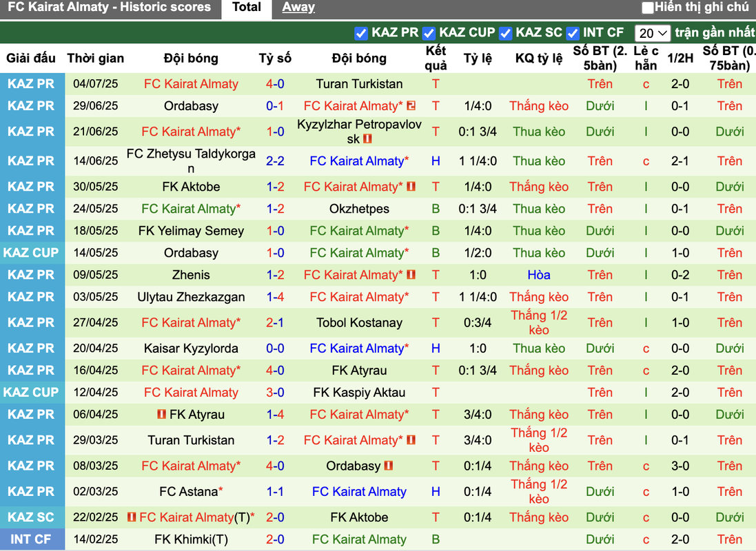Click KAZ CUP label on 12/04/25 row
Viewport: 756px width, 551px height.
pyautogui.click(x=30, y=393)
